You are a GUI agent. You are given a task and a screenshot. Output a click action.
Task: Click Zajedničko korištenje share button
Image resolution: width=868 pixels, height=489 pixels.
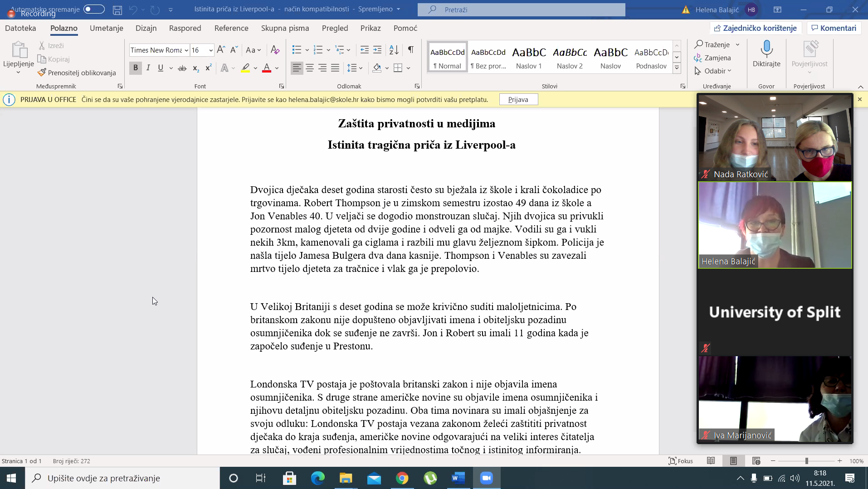pyautogui.click(x=756, y=28)
